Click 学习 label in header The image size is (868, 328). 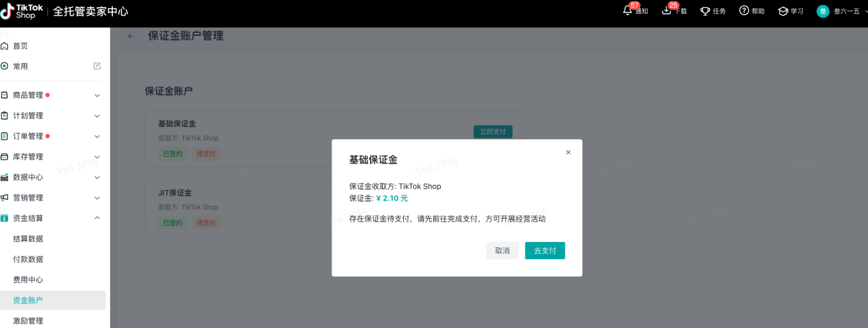coord(797,12)
